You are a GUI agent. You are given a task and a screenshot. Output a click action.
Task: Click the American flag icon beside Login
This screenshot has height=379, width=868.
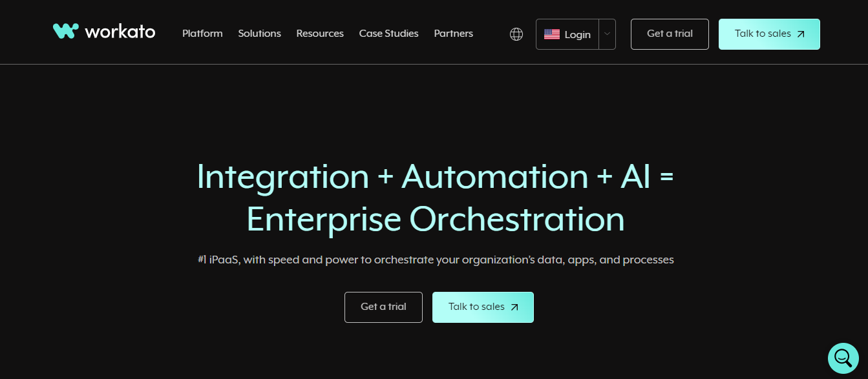552,34
